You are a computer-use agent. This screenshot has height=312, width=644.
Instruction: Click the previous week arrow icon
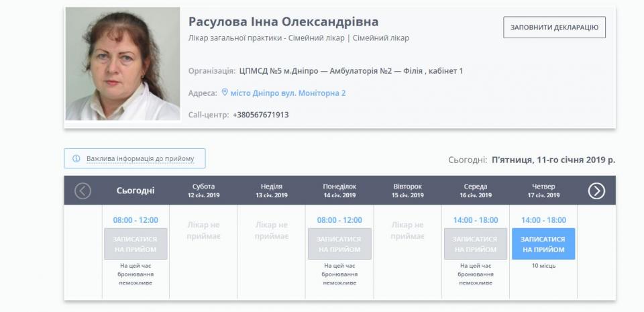(x=83, y=191)
